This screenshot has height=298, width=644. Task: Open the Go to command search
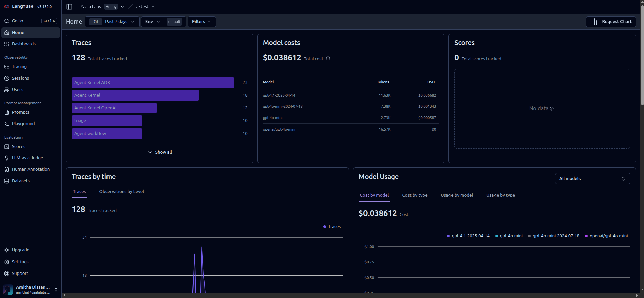(31, 21)
